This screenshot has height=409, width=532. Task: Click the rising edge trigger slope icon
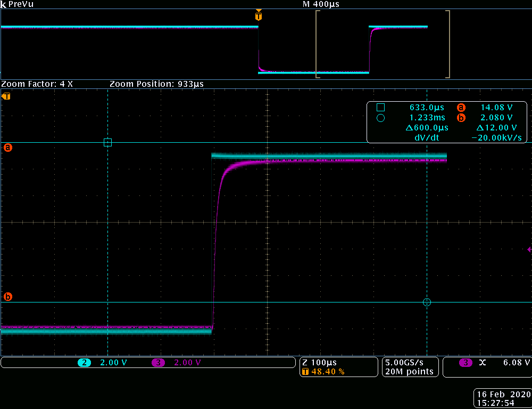pyautogui.click(x=483, y=363)
